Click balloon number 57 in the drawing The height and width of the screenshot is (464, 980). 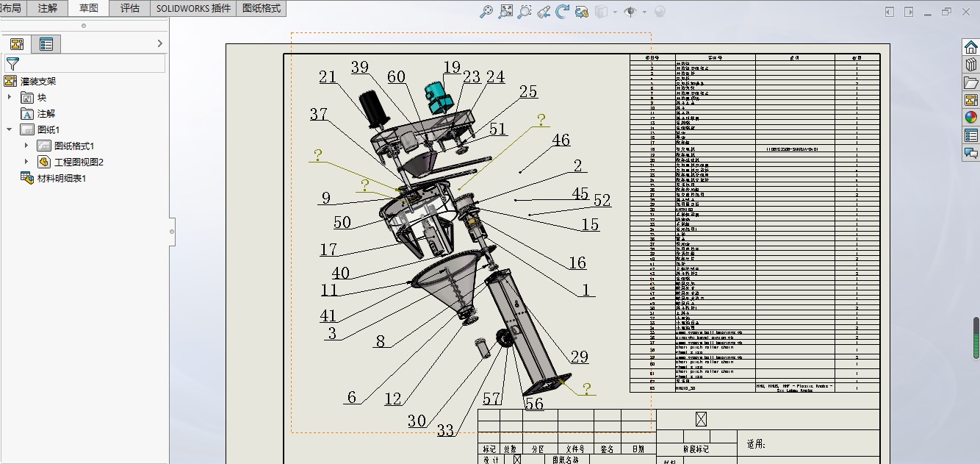pyautogui.click(x=491, y=399)
